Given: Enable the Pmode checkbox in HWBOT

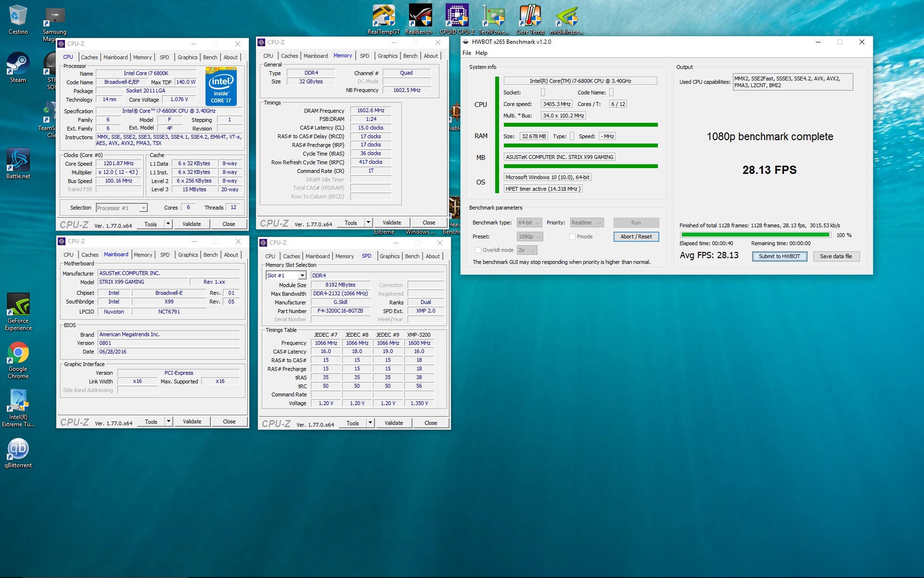Looking at the screenshot, I should click(x=572, y=237).
